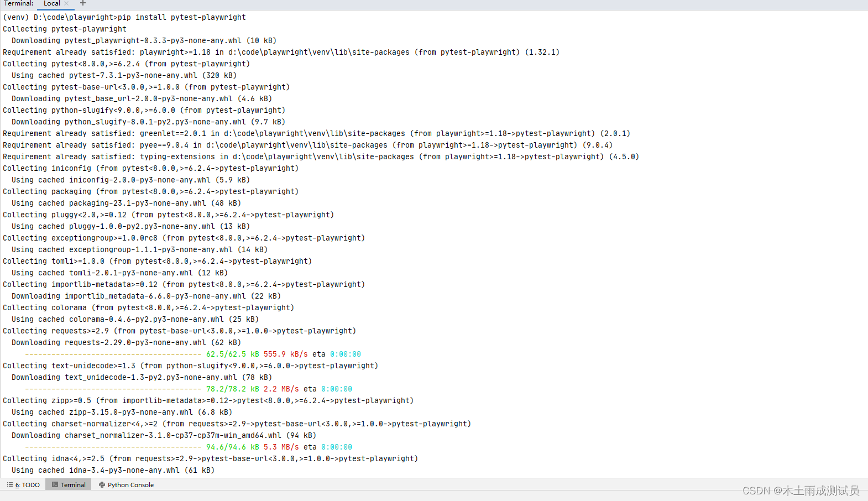Click the 555.9 kB/s speed value
Image resolution: width=868 pixels, height=501 pixels.
pos(285,354)
